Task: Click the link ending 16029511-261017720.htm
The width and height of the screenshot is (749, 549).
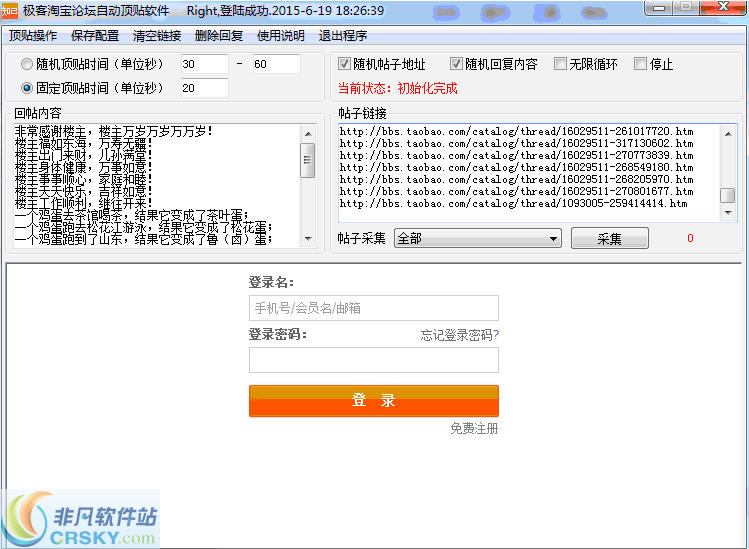Action: coord(516,131)
